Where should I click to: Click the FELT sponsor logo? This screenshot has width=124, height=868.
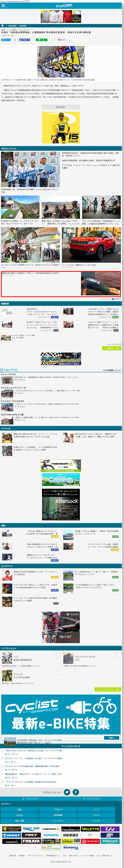pyautogui.click(x=32, y=835)
